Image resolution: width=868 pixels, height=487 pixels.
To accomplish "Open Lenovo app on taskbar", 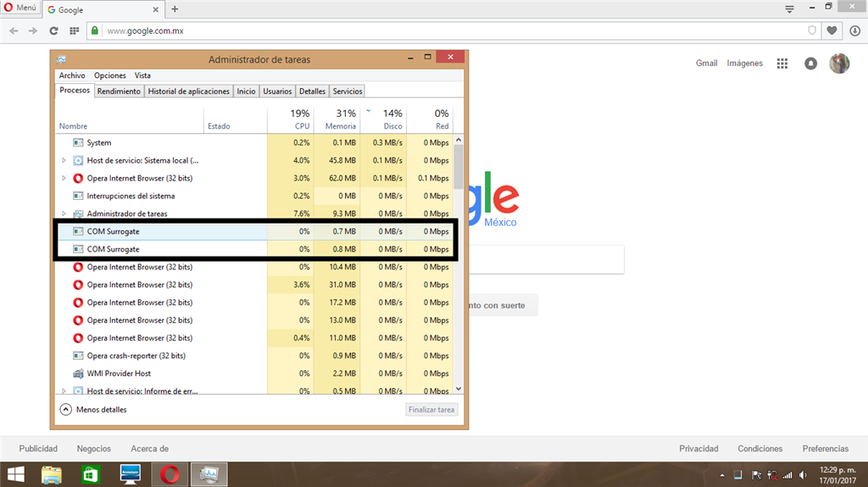I will point(130,474).
